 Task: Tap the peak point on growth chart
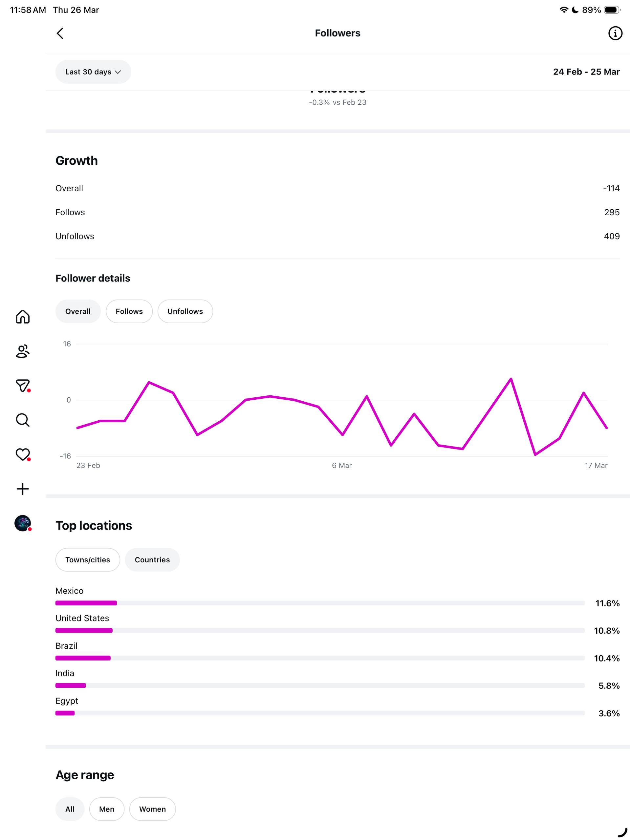(x=511, y=379)
